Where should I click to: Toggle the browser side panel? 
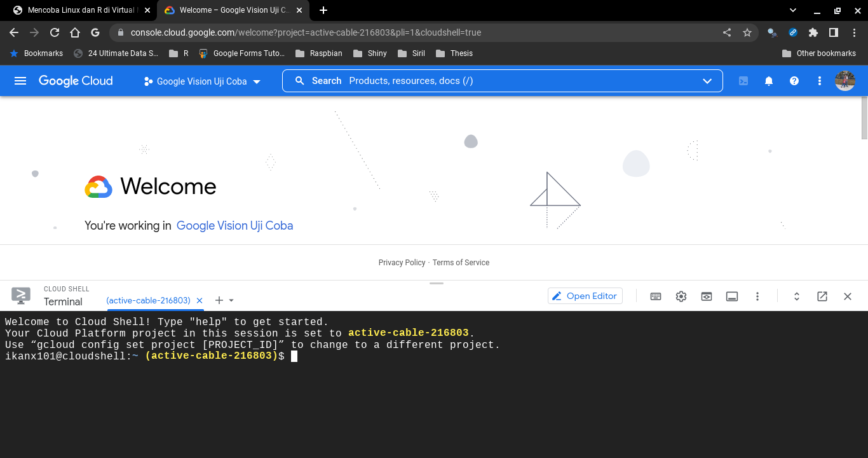pos(834,32)
